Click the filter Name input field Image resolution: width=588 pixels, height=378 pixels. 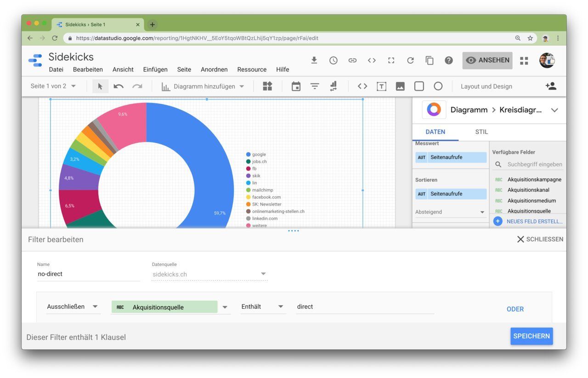[89, 274]
